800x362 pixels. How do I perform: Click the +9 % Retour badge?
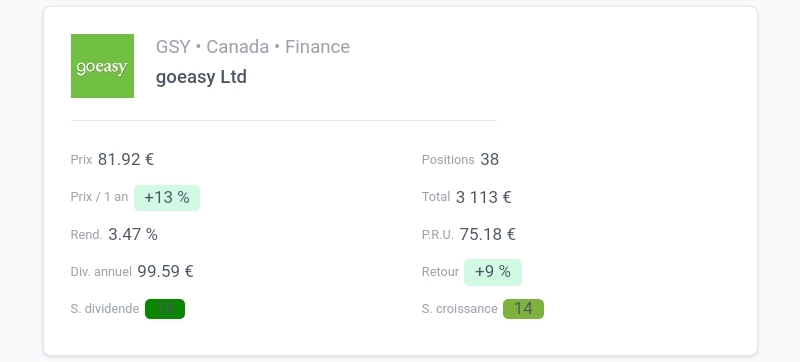pyautogui.click(x=493, y=272)
